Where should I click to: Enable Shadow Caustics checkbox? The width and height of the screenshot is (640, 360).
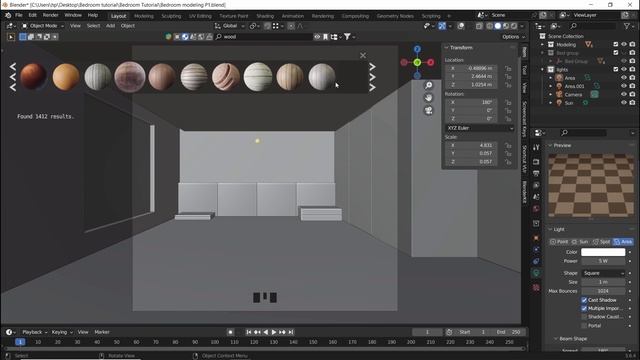(x=584, y=317)
